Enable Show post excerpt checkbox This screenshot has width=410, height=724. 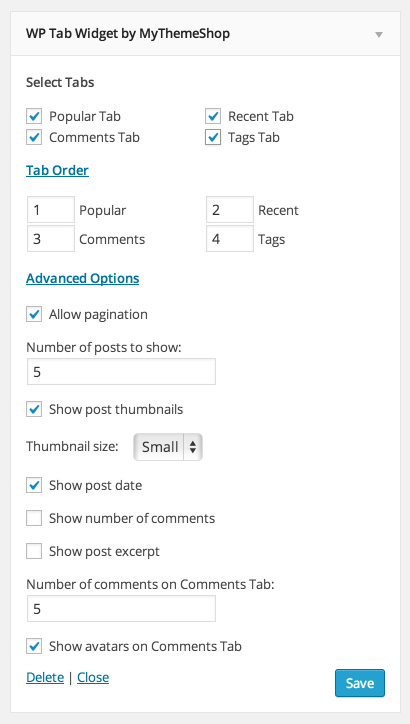[34, 551]
